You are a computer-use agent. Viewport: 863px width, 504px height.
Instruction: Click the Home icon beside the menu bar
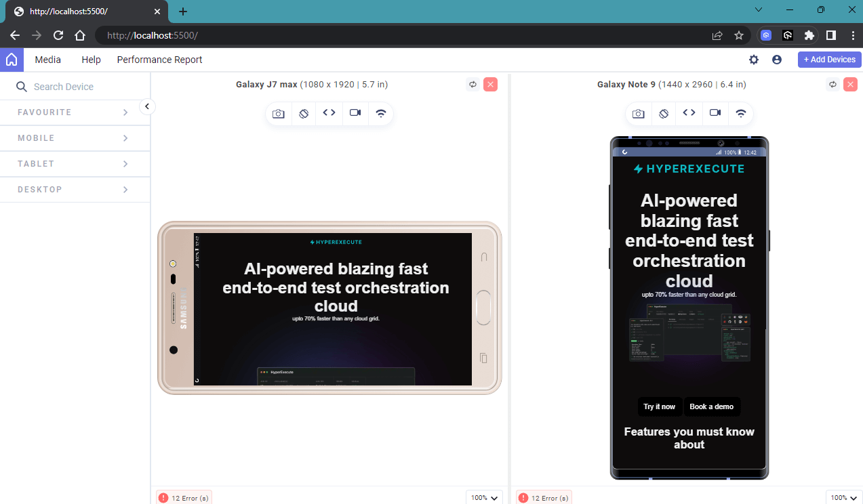tap(11, 60)
